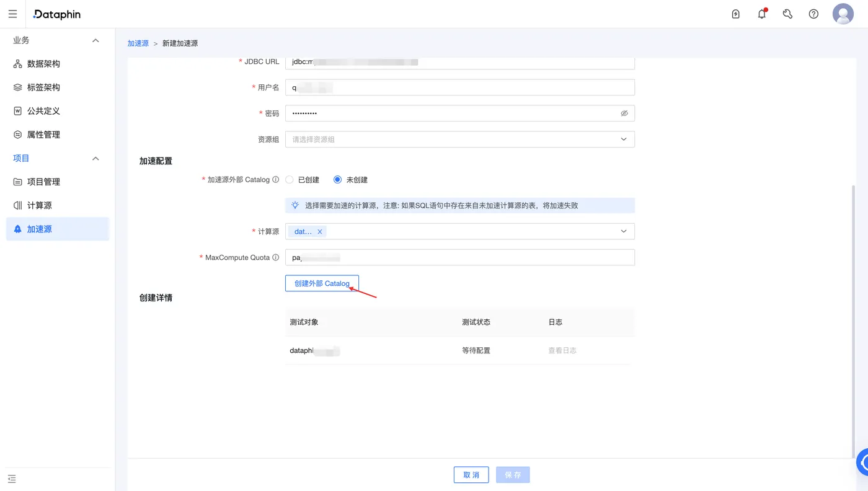The height and width of the screenshot is (491, 868).
Task: Click the 创建详情 section heading
Action: tap(156, 298)
